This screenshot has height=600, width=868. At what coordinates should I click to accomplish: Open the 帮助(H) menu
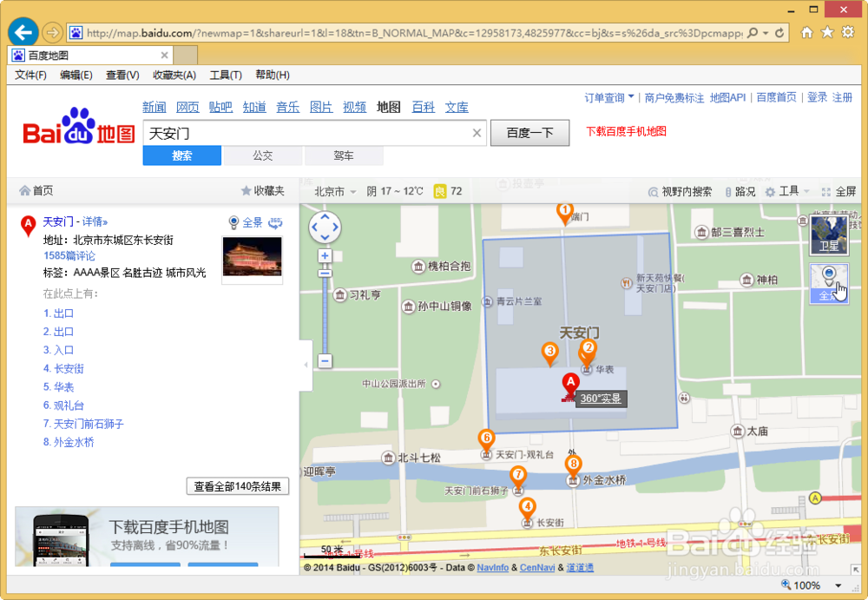[x=273, y=75]
